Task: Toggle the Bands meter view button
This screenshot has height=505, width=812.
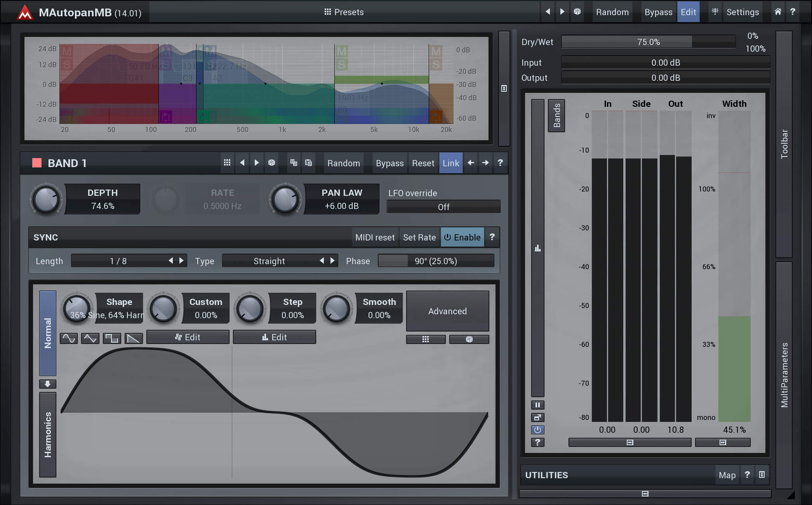Action: [x=556, y=115]
